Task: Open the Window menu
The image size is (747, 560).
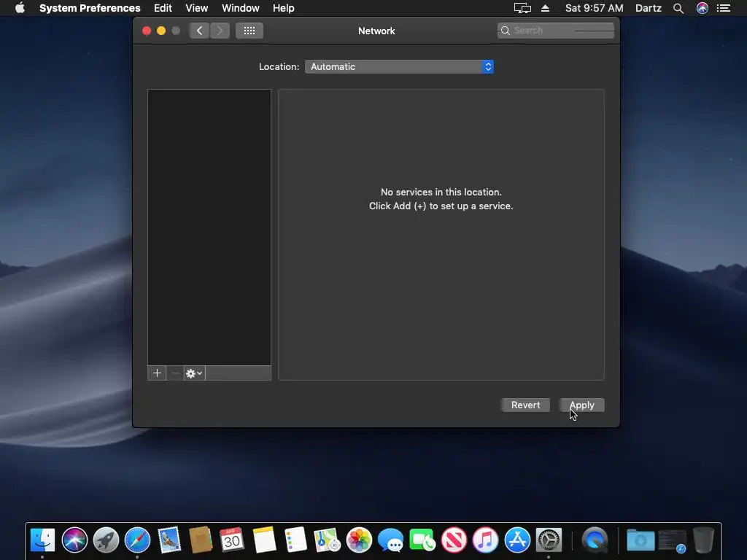Action: [x=240, y=8]
